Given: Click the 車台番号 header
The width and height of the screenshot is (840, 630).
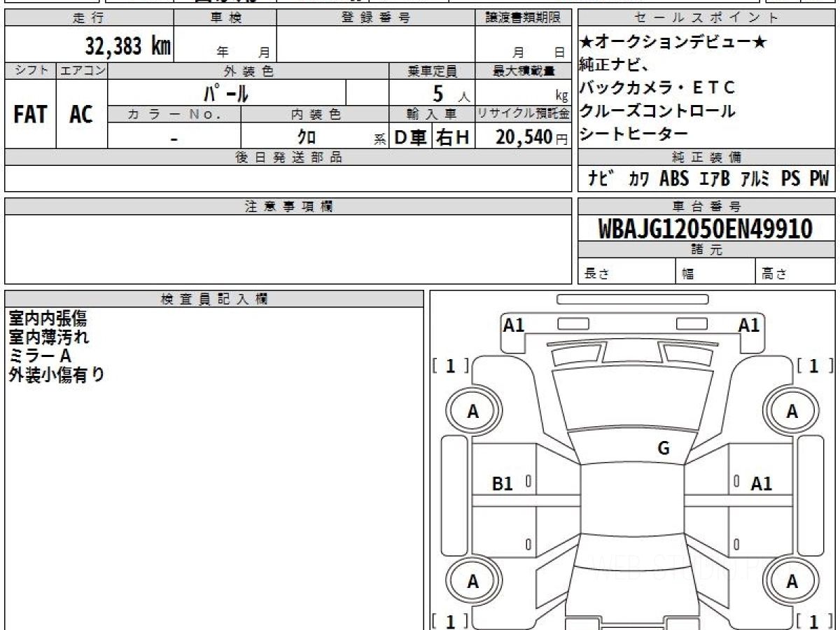Looking at the screenshot, I should click(x=707, y=206).
